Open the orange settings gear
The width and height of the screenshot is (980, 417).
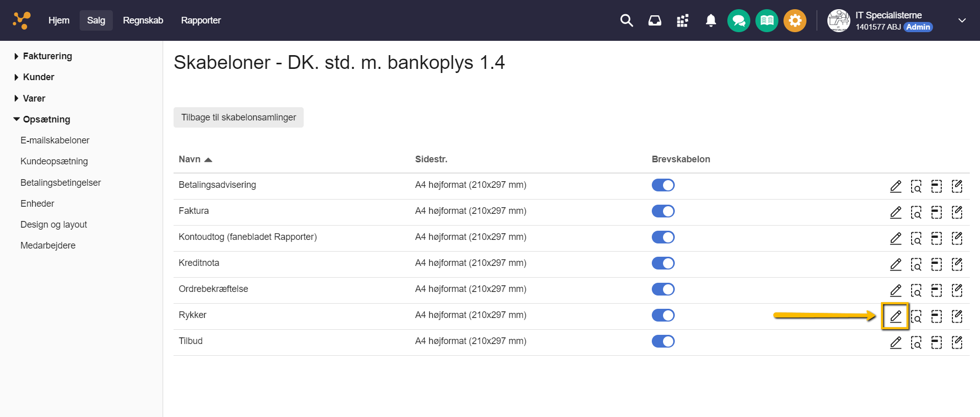[x=795, y=21]
